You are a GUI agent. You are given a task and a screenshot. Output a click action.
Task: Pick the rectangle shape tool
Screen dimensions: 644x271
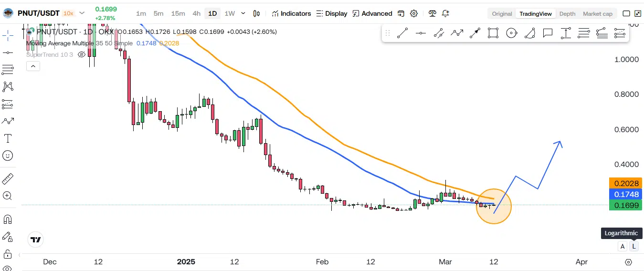pos(493,33)
